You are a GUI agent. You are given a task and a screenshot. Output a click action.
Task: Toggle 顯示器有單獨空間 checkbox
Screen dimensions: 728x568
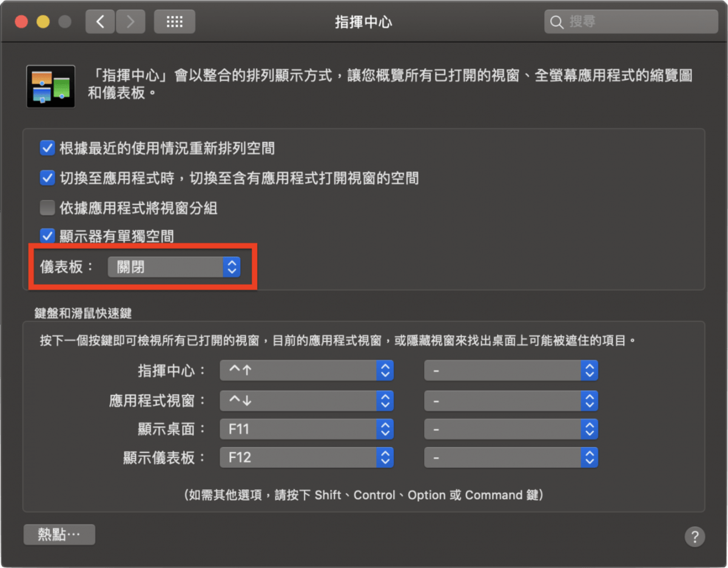coord(47,235)
